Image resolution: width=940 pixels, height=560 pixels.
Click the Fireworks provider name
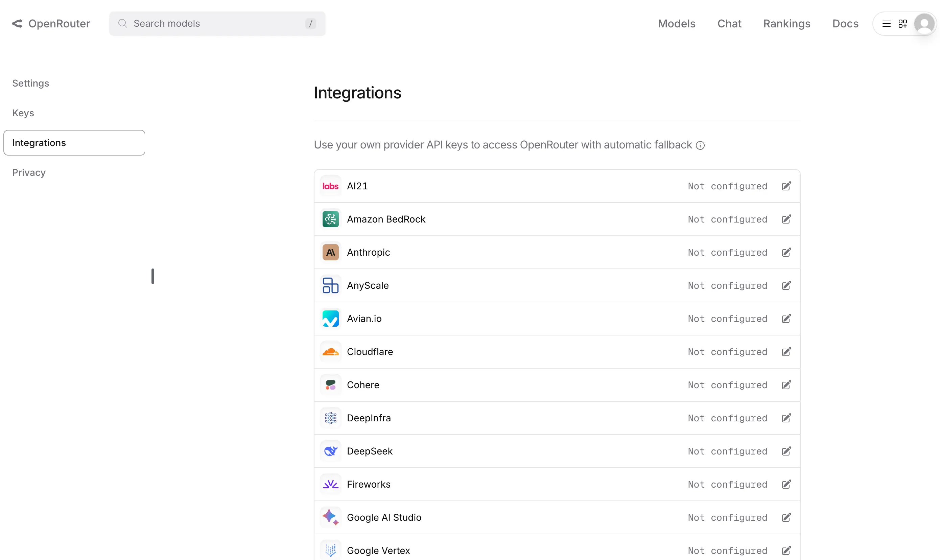point(369,485)
